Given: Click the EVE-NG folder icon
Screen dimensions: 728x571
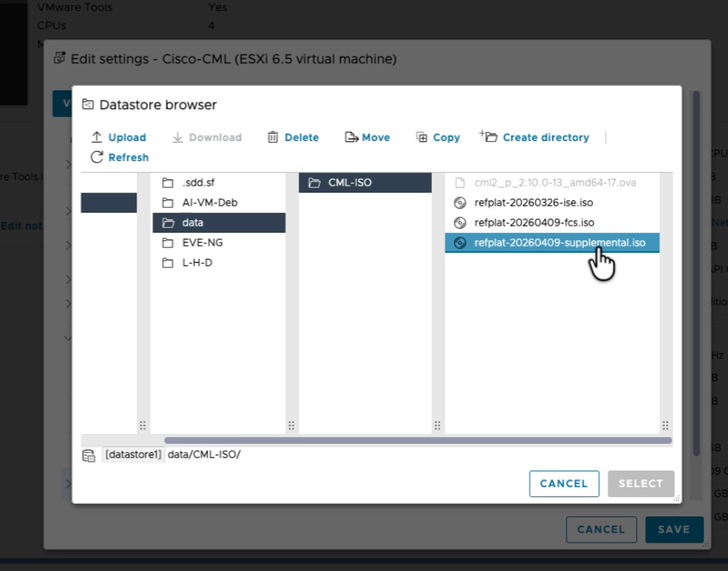Looking at the screenshot, I should 167,243.
